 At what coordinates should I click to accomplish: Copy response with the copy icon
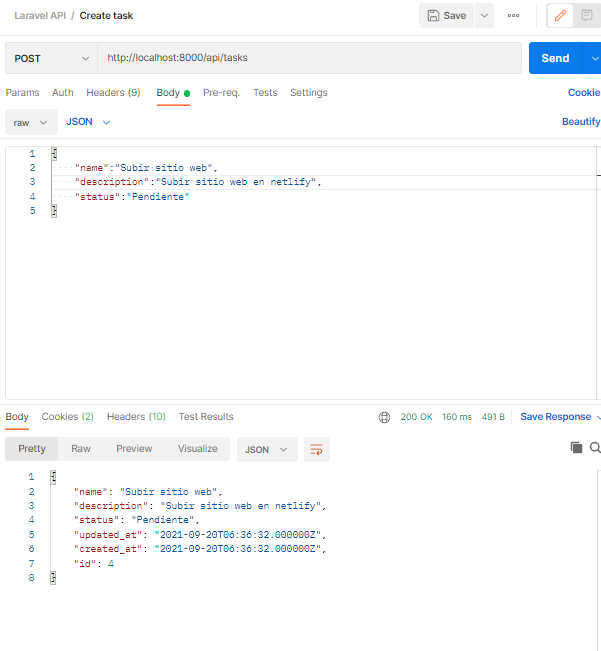576,448
